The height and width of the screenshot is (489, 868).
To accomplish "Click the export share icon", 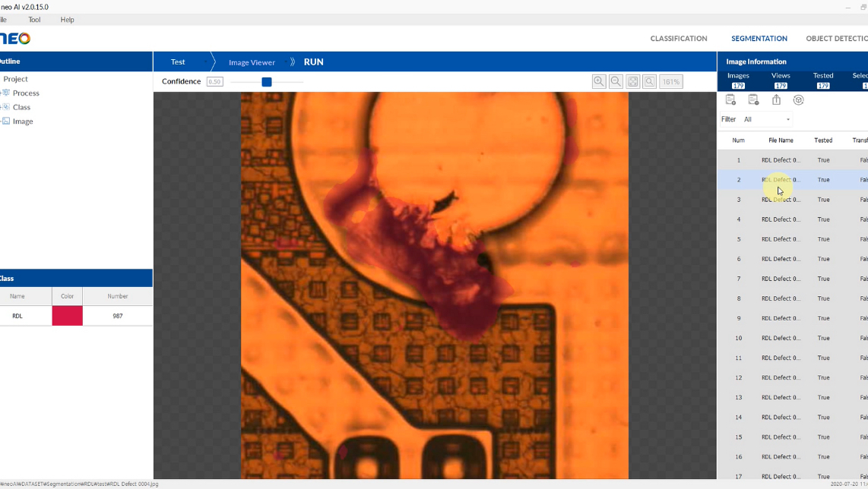I will click(x=776, y=100).
